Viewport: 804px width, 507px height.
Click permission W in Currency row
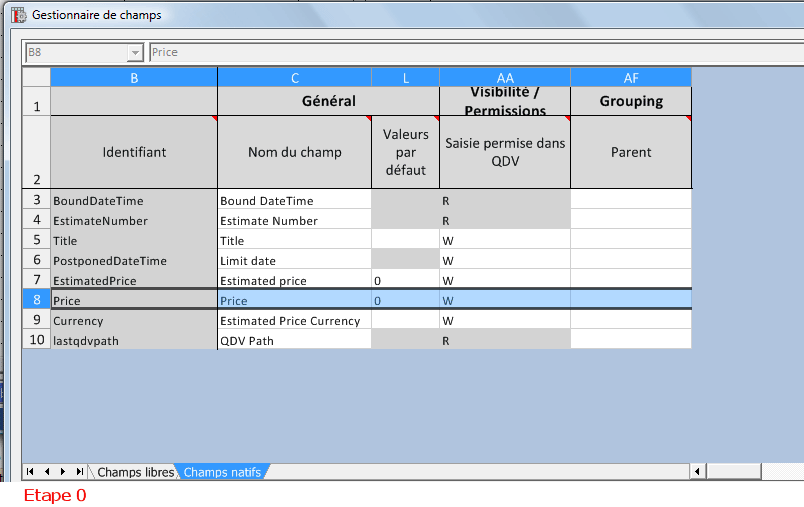pyautogui.click(x=505, y=320)
